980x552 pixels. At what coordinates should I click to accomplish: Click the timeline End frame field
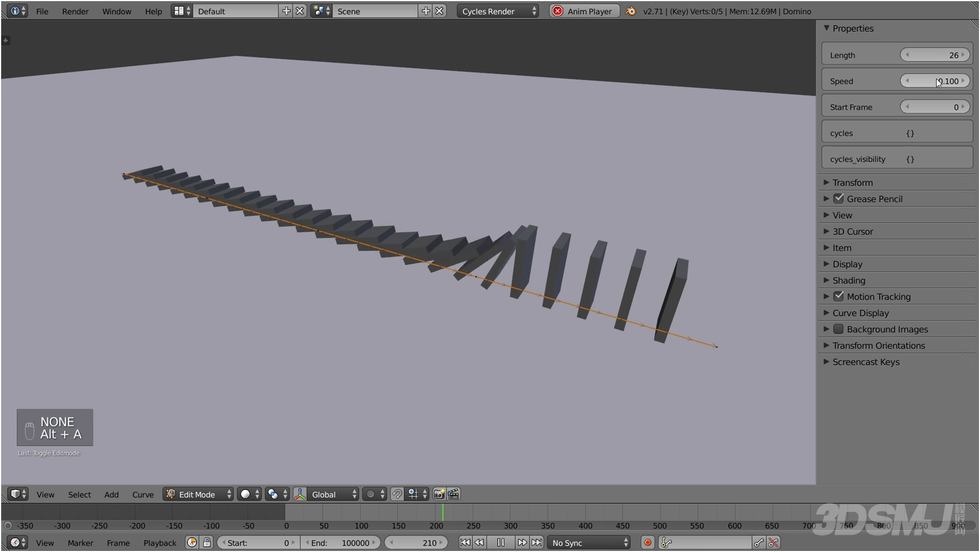click(x=340, y=542)
